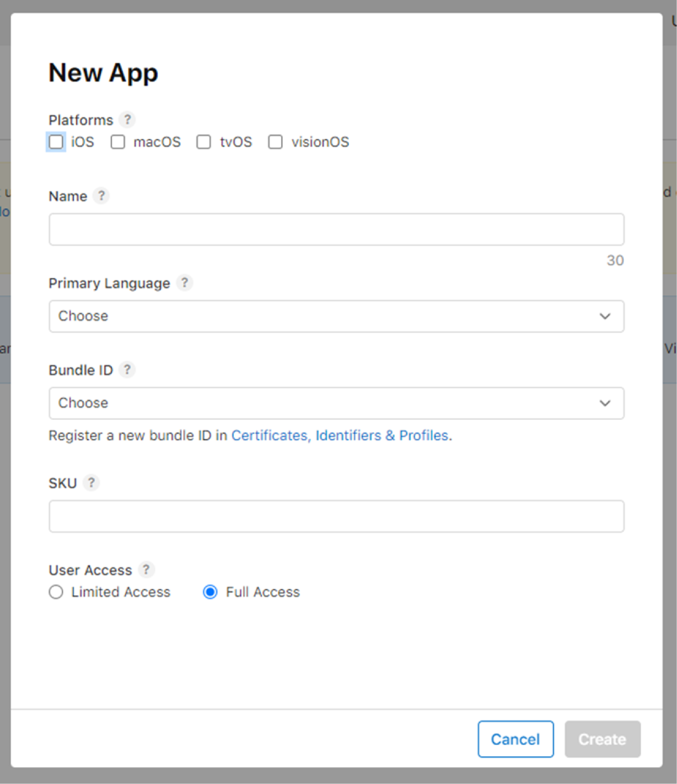Open Certificates, Identifiers & Profiles link

[340, 436]
